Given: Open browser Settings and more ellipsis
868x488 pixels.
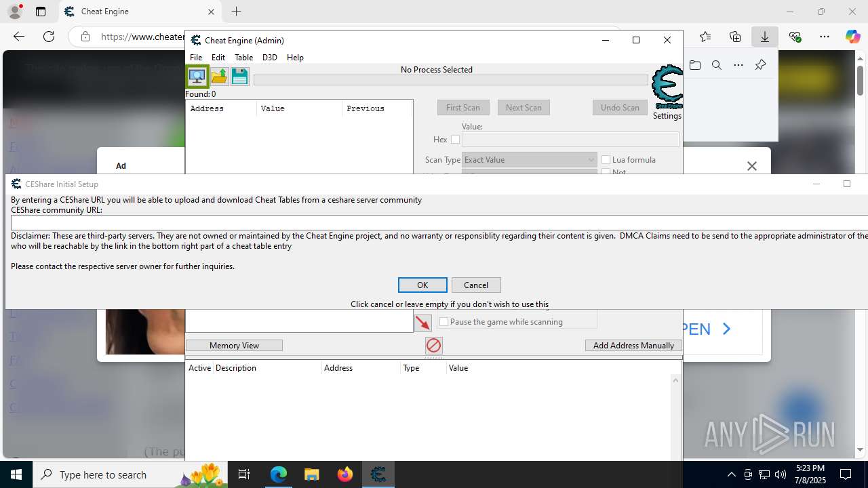Looking at the screenshot, I should (825, 37).
